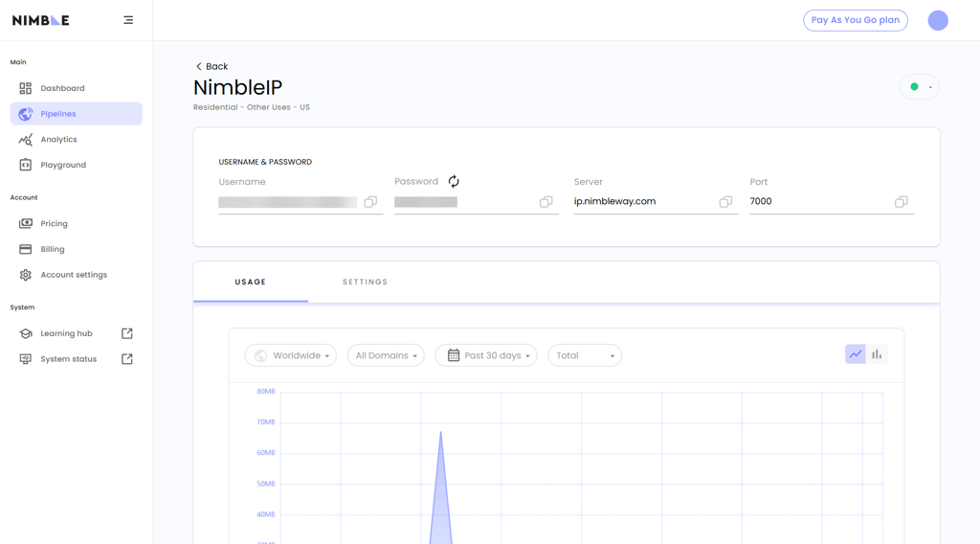Regenerate the password with refresh icon

click(454, 181)
